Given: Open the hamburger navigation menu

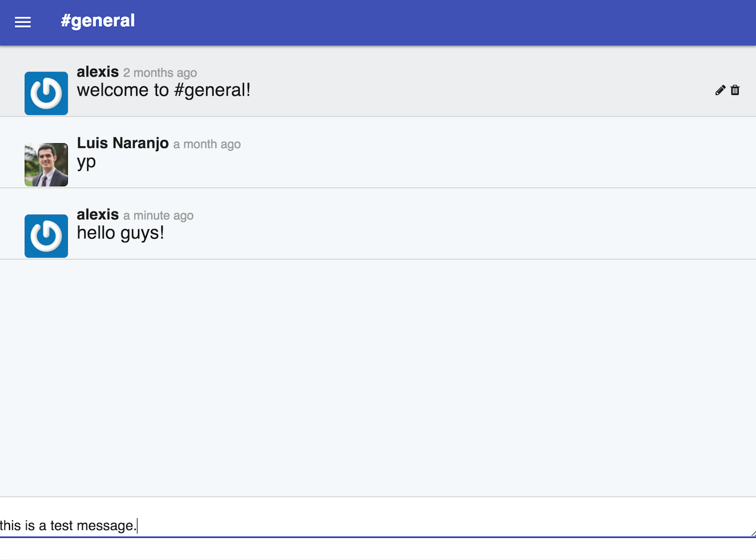Looking at the screenshot, I should click(x=23, y=22).
